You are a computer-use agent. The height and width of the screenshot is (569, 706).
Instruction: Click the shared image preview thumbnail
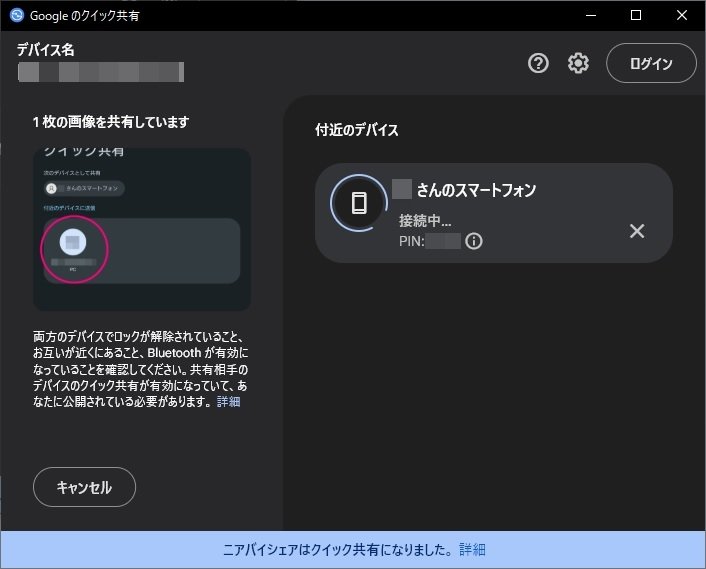(142, 229)
